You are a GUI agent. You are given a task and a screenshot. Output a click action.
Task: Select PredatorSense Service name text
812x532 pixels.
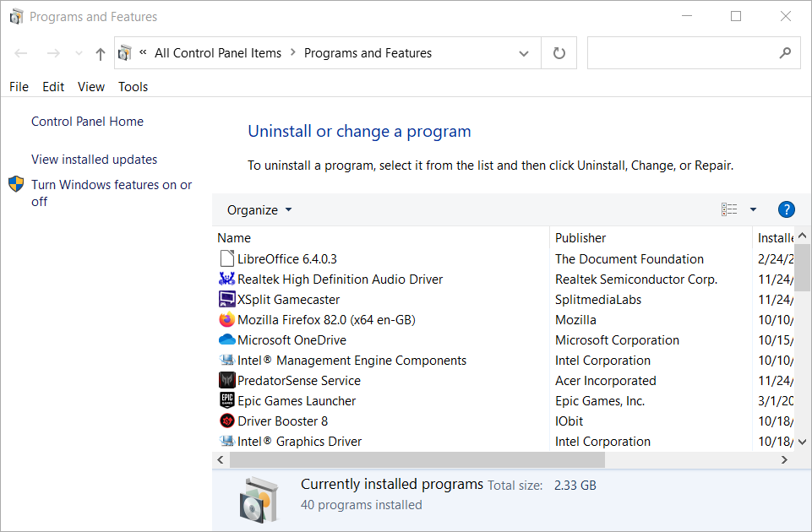tap(299, 380)
